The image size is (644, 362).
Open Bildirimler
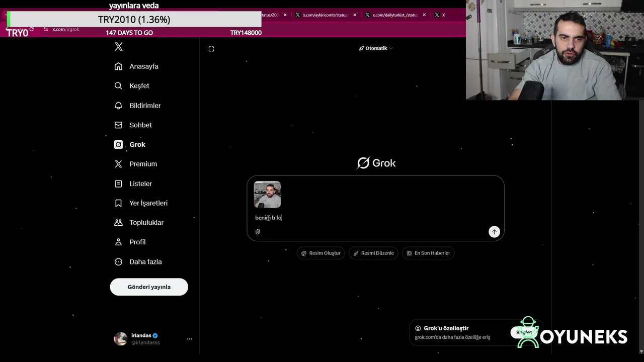coord(145,106)
